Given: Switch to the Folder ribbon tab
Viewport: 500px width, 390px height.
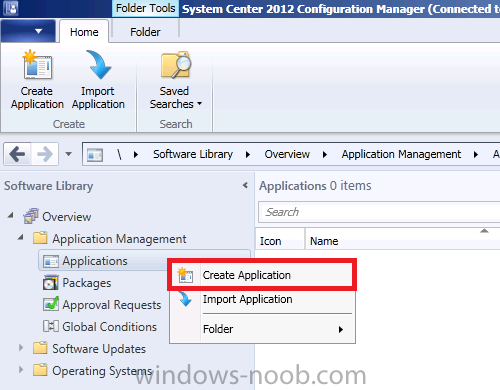Looking at the screenshot, I should 145,32.
